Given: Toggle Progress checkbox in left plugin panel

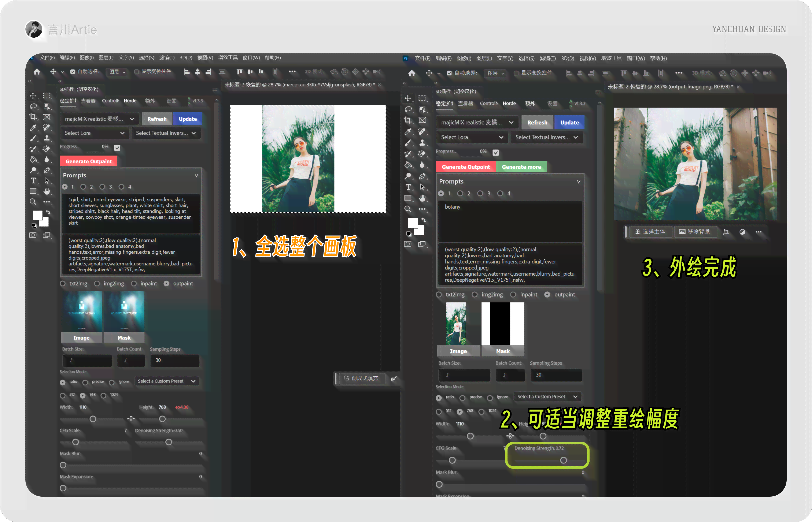Looking at the screenshot, I should [x=117, y=148].
